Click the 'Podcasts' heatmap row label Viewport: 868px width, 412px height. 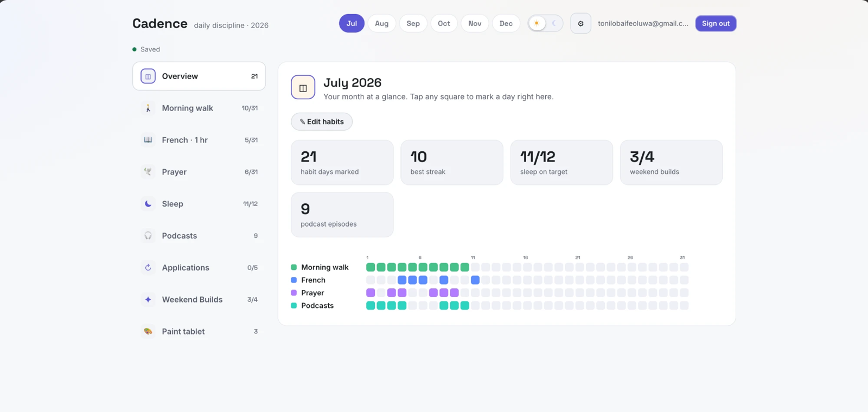pos(317,306)
